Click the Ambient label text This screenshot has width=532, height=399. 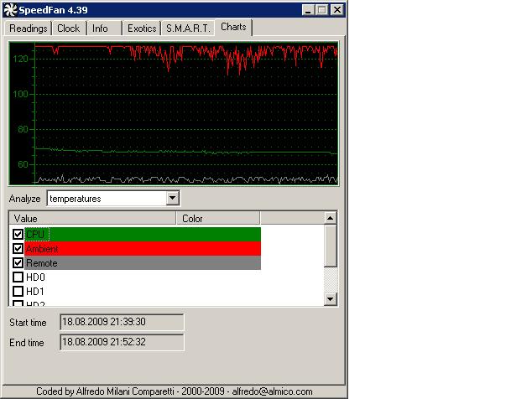pos(42,249)
